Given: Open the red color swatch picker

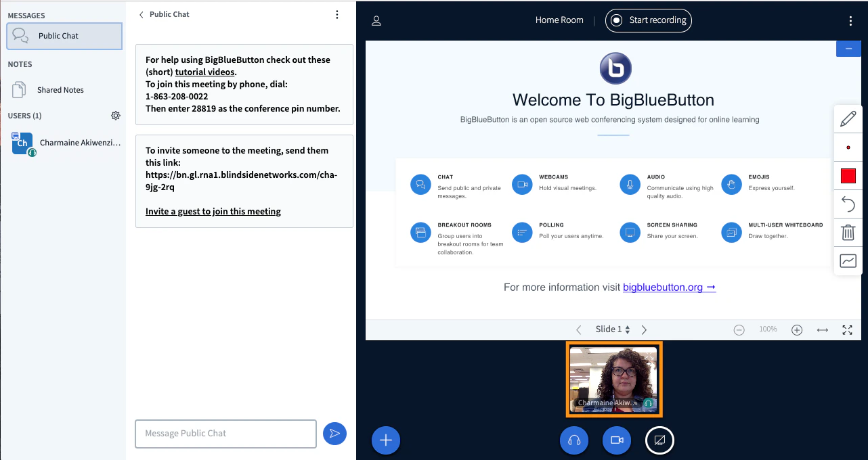Looking at the screenshot, I should coord(848,176).
